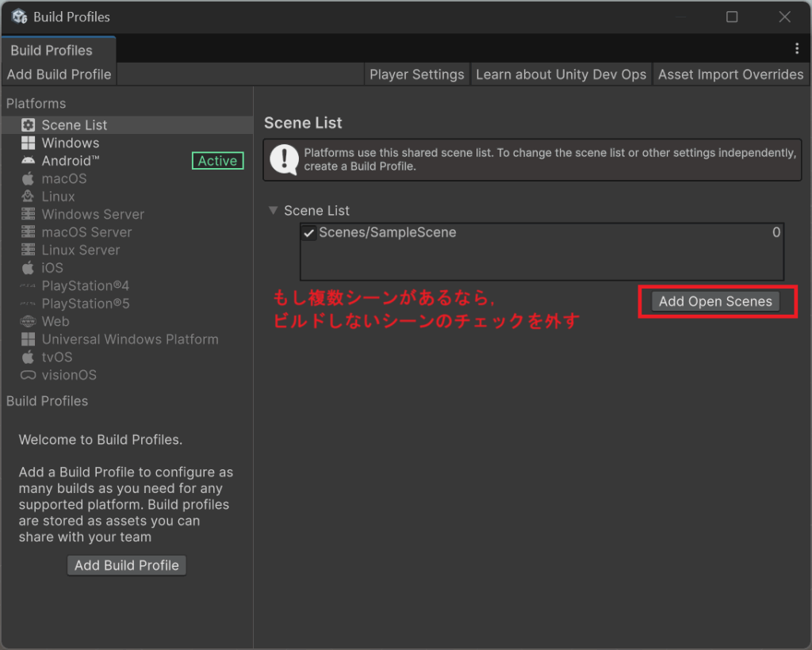This screenshot has width=812, height=650.
Task: Select the iOS platform label
Action: click(52, 268)
